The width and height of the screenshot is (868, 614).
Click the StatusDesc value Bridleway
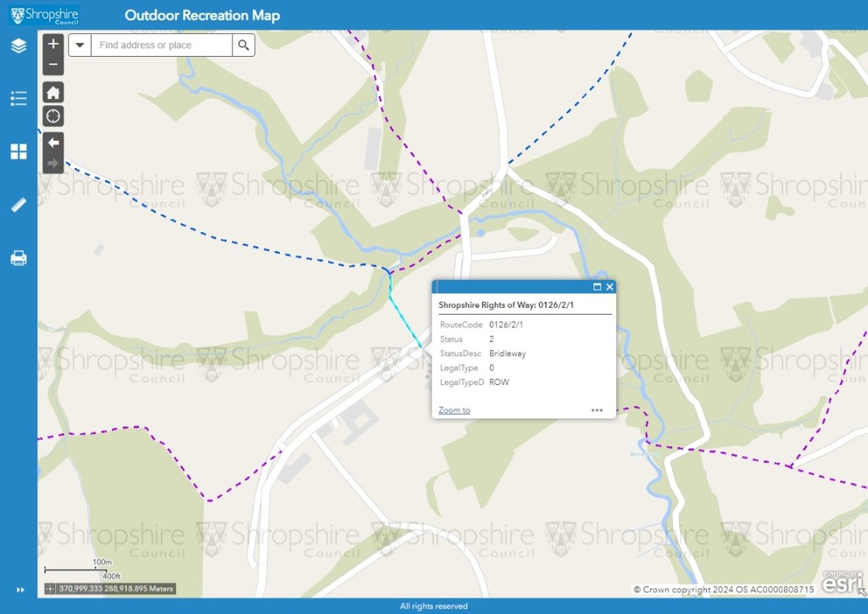[507, 354]
